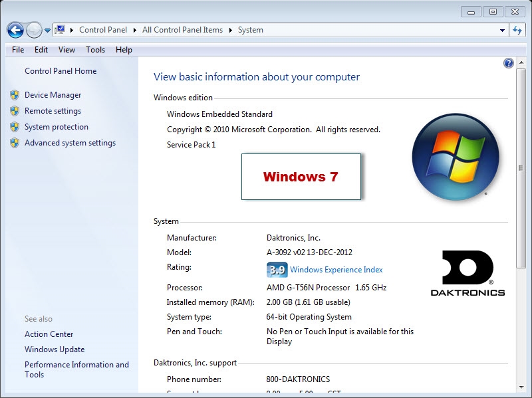Open the recent pages dropdown beside navigation arrows
Image resolution: width=532 pixels, height=398 pixels.
point(47,30)
